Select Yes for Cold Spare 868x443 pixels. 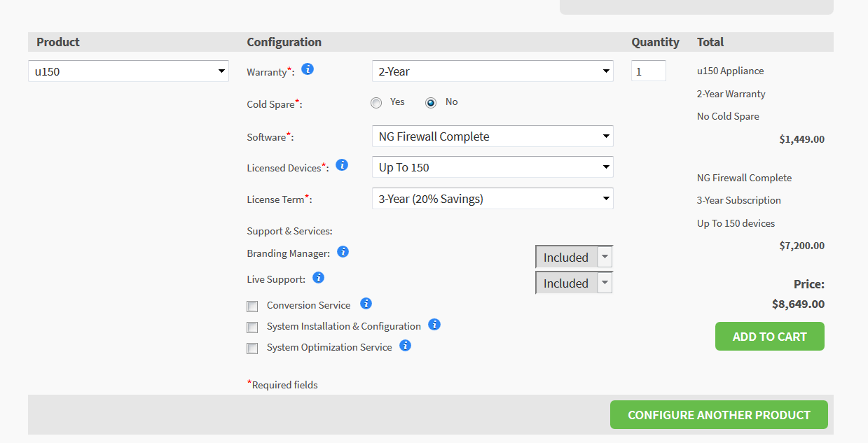point(377,103)
